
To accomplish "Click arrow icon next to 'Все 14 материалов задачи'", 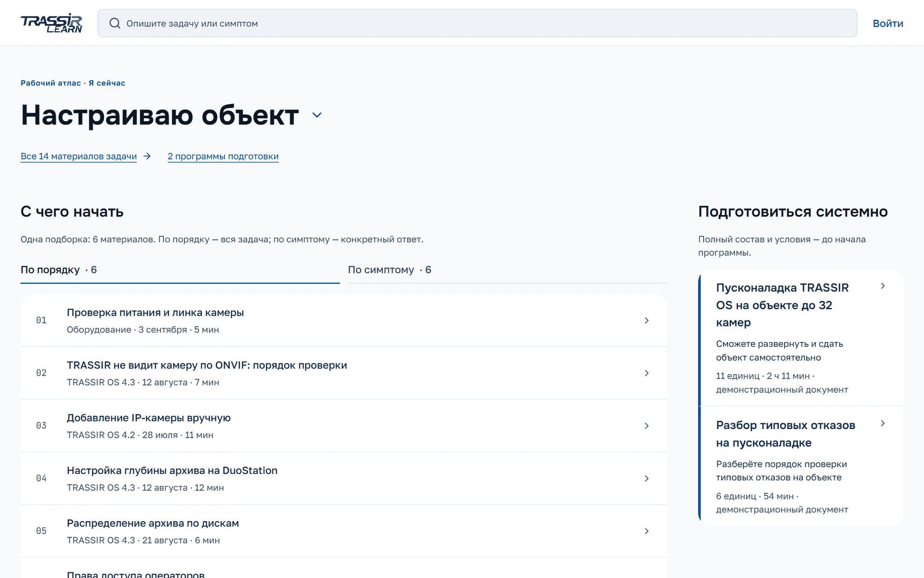I will coord(147,156).
